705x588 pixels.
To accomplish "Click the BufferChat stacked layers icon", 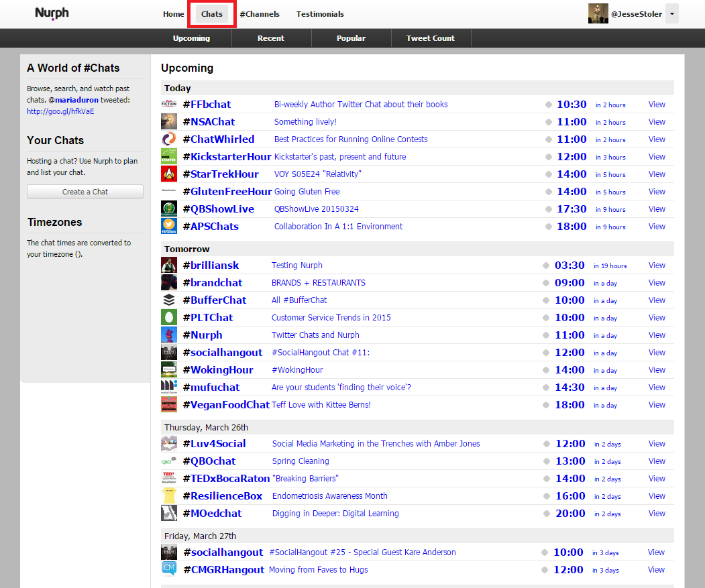I will [x=169, y=300].
